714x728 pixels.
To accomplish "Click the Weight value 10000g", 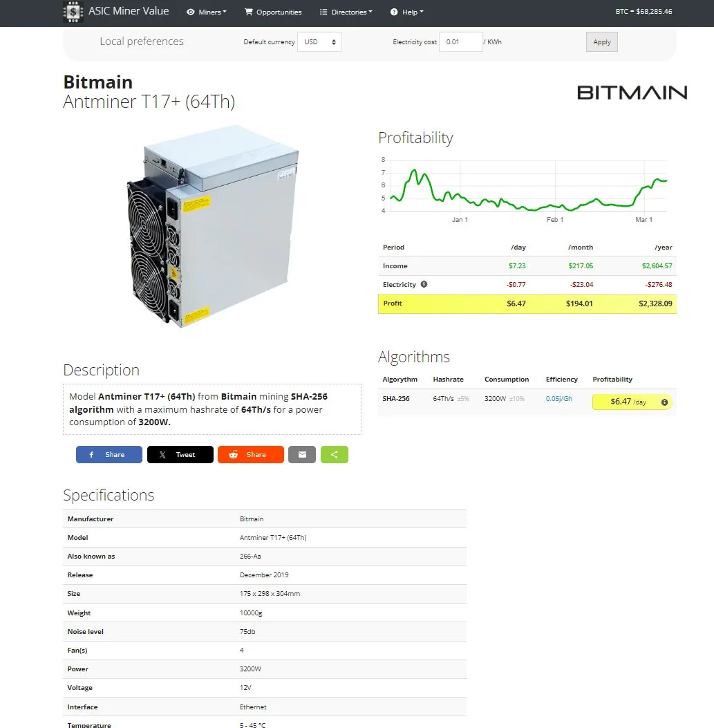I will [x=251, y=613].
